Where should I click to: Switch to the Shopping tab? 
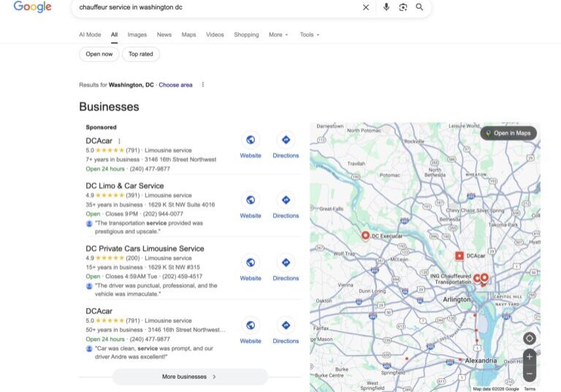click(x=246, y=35)
